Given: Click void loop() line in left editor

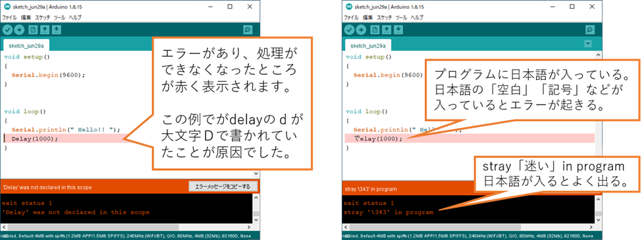Looking at the screenshot, I should pos(24,111).
